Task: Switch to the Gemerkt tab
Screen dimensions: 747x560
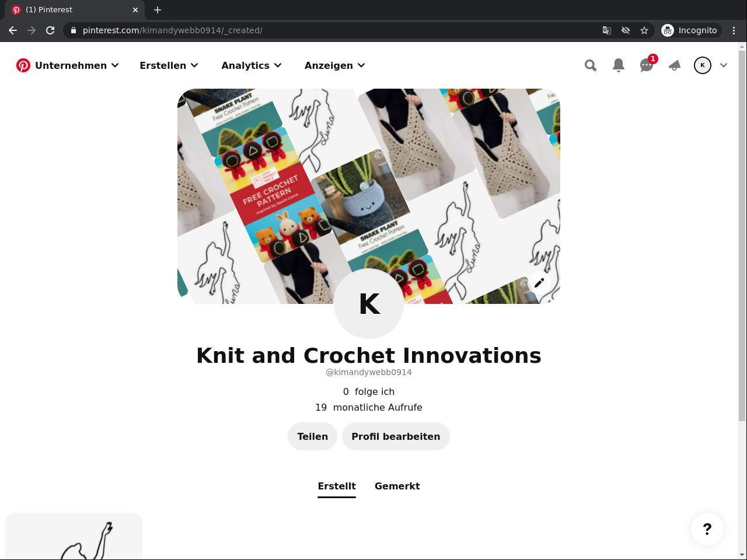Action: point(397,487)
